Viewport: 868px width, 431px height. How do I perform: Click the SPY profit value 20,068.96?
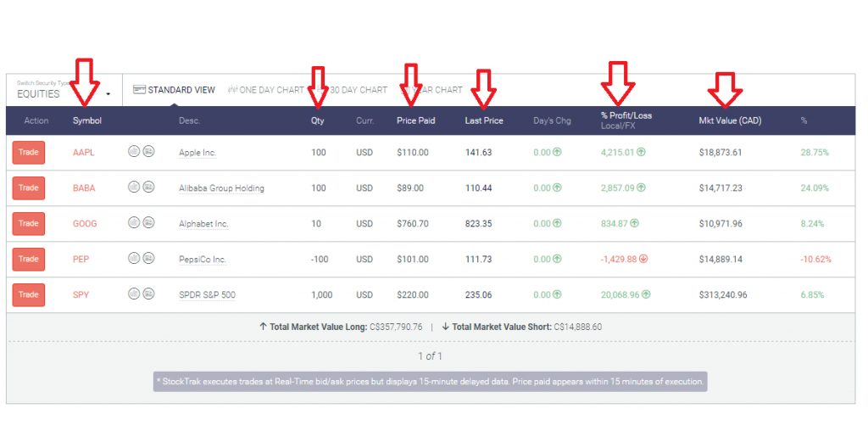pyautogui.click(x=620, y=294)
